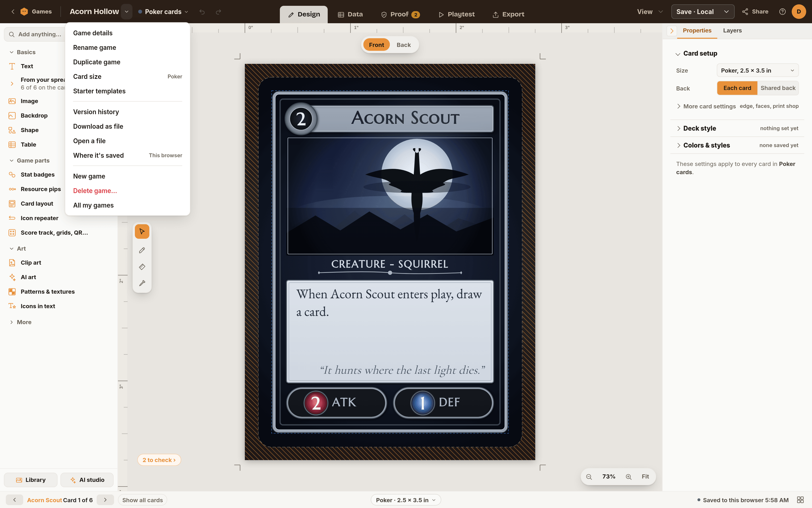Expand Colors & styles section
Screen dimensions: 812x508
point(737,145)
